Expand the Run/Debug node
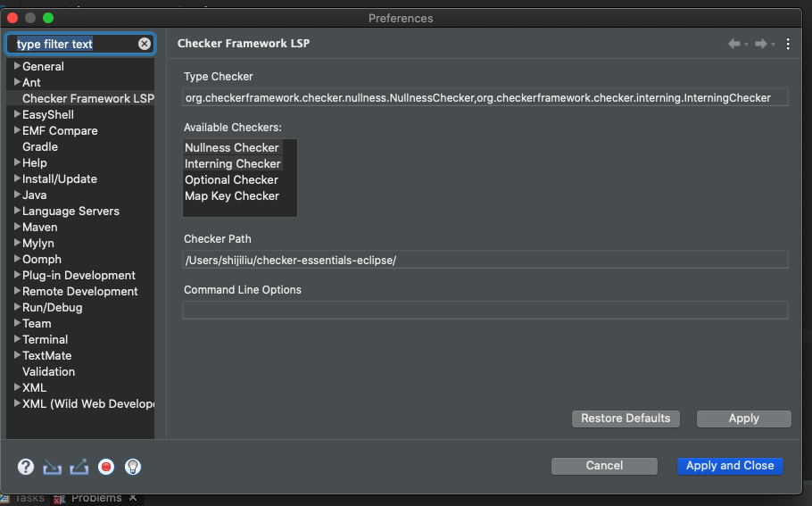 coord(17,307)
